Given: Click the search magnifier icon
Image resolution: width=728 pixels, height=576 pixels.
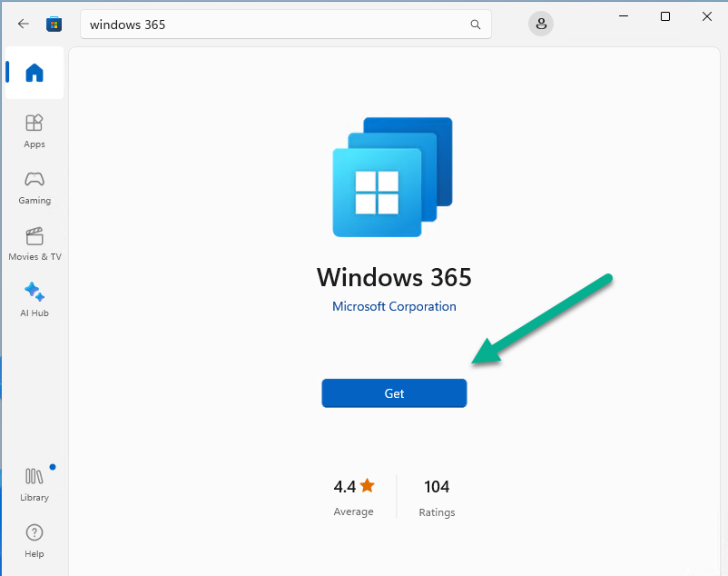Looking at the screenshot, I should [475, 25].
